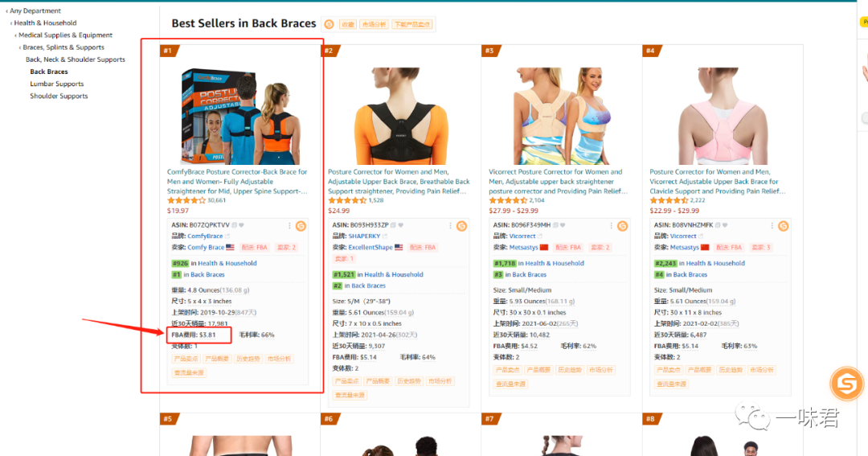
Task: Favorite product B08VNHZMFK with the heart icon
Action: coord(725,225)
